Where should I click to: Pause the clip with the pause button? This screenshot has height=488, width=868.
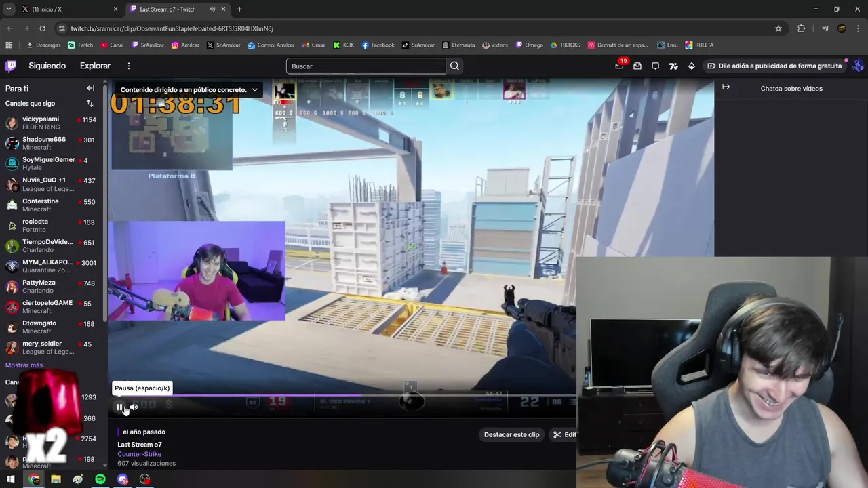click(x=119, y=407)
